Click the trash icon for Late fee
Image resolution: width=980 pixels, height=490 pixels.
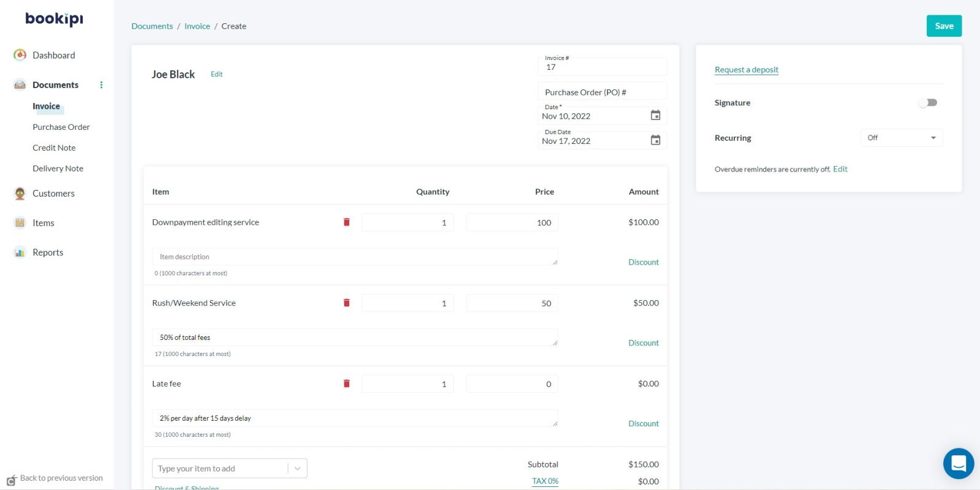[x=347, y=384]
